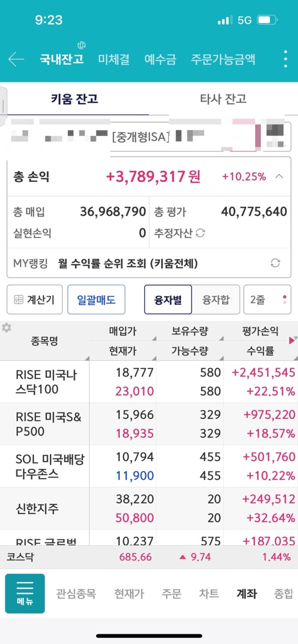Open the column settings gear icon

[6, 328]
